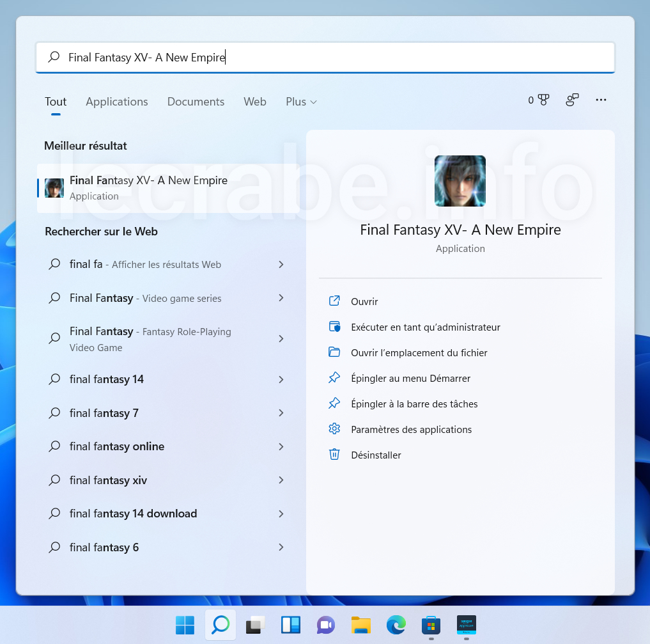Click pin icon beside Épingler à la barre des tâches
Image resolution: width=650 pixels, height=644 pixels.
click(x=334, y=404)
